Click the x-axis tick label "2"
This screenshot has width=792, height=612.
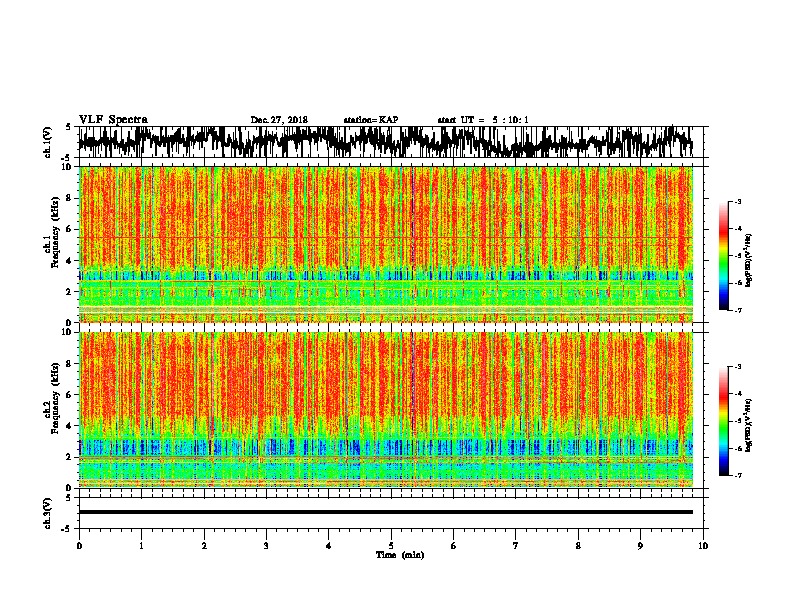point(204,545)
